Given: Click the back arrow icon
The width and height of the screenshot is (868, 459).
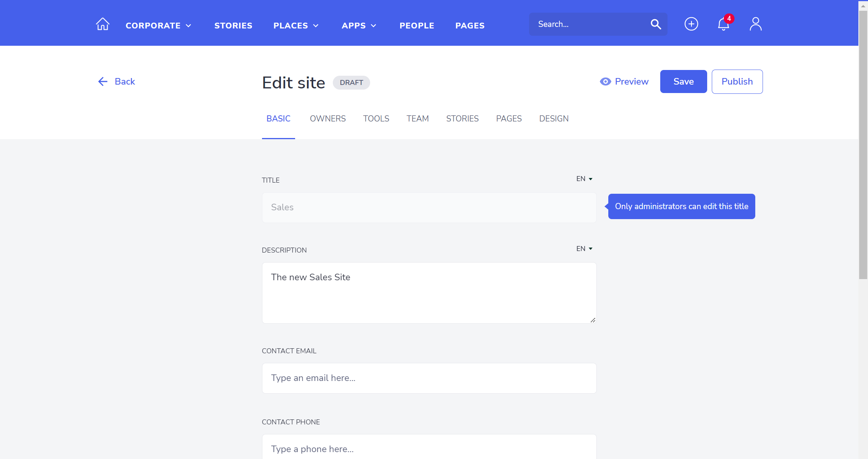Looking at the screenshot, I should pyautogui.click(x=103, y=81).
